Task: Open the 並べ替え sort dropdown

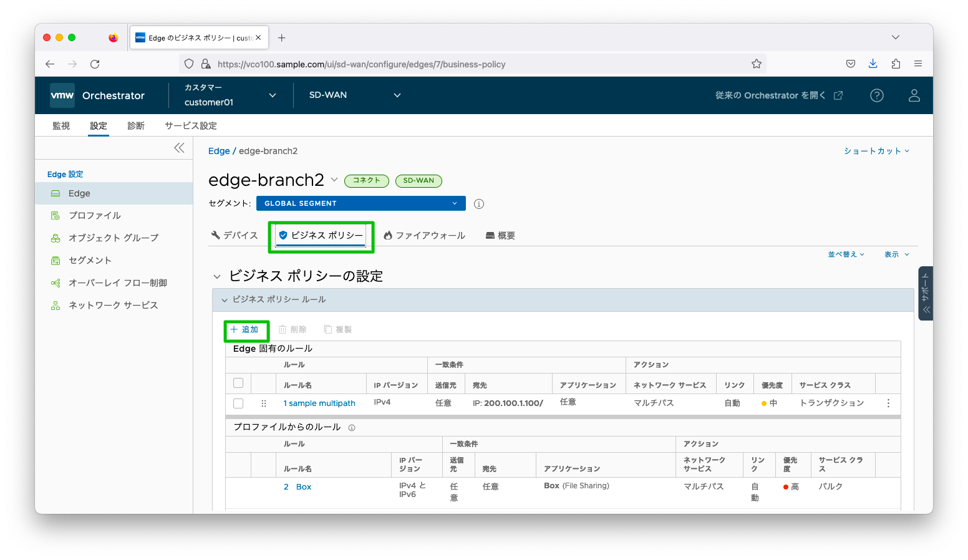Action: 846,254
